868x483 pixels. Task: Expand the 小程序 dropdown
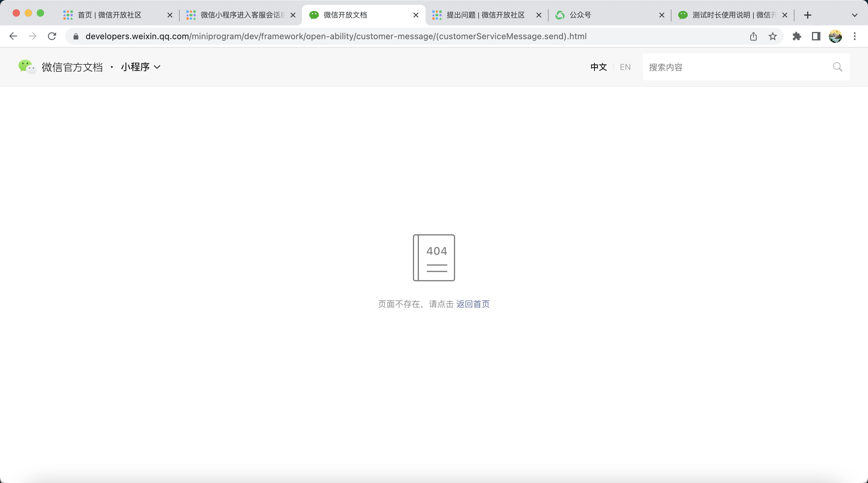(x=141, y=67)
